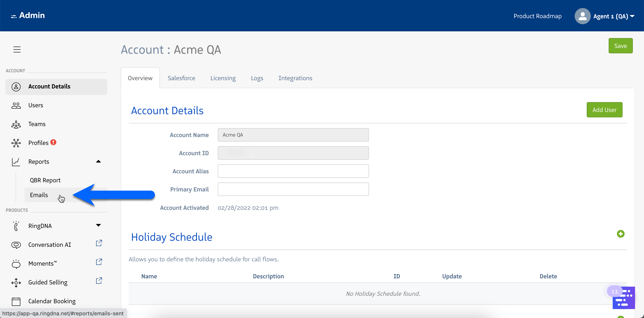Click the Users people icon
This screenshot has width=644, height=318.
tap(16, 105)
